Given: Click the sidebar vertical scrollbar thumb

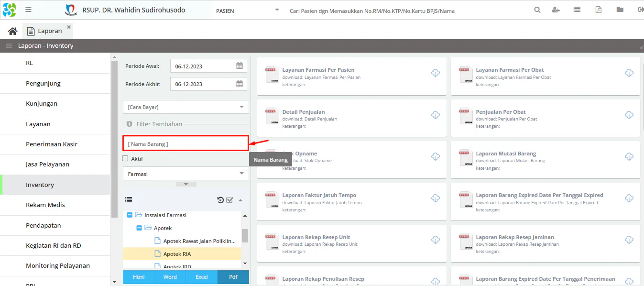Looking at the screenshot, I should click(114, 139).
